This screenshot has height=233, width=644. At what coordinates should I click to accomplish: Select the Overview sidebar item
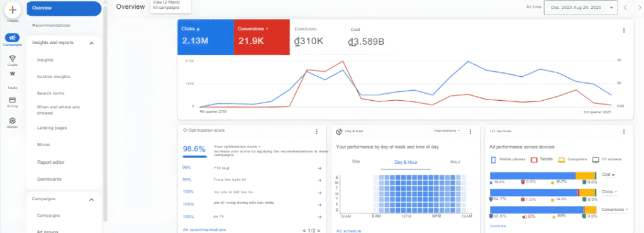[64, 8]
